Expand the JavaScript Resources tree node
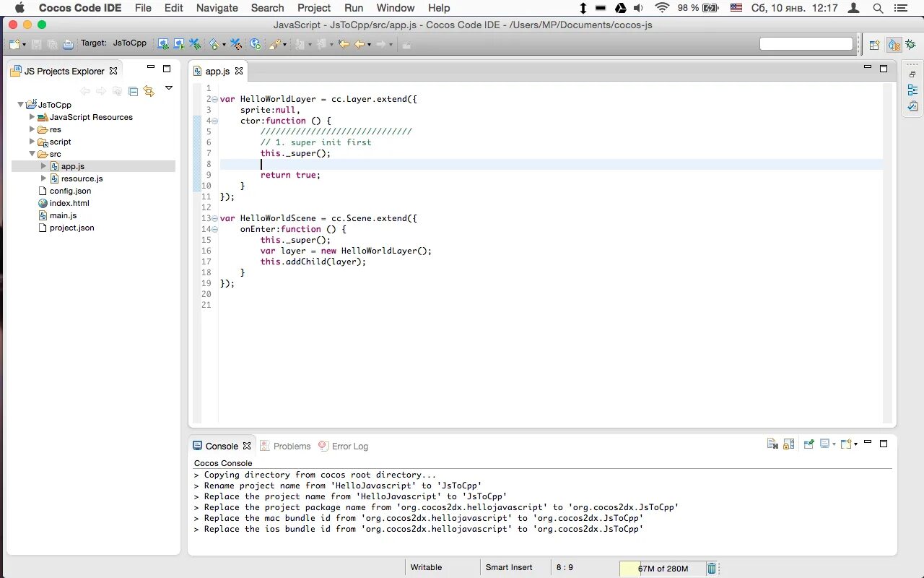924x578 pixels. 32,117
